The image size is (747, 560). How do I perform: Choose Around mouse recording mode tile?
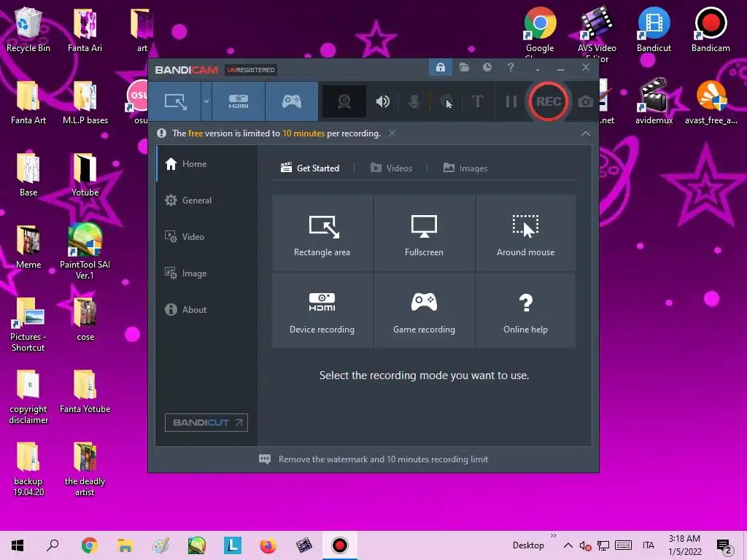pyautogui.click(x=525, y=233)
